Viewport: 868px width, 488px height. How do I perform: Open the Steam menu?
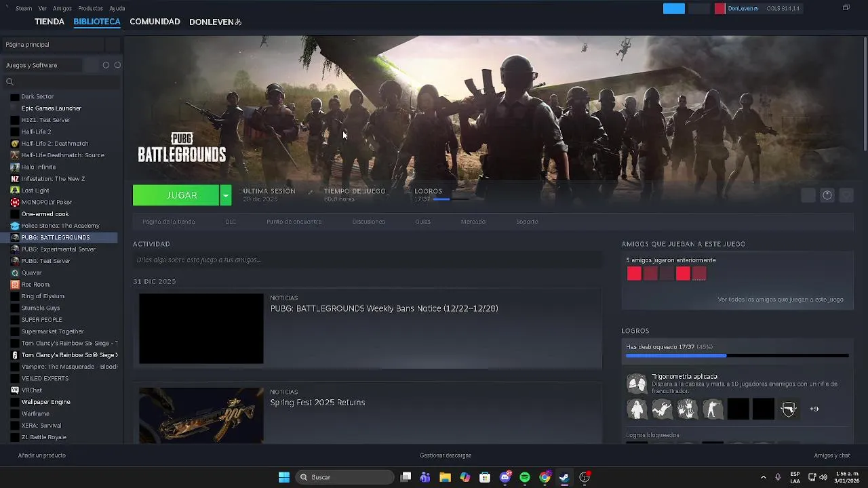24,9
